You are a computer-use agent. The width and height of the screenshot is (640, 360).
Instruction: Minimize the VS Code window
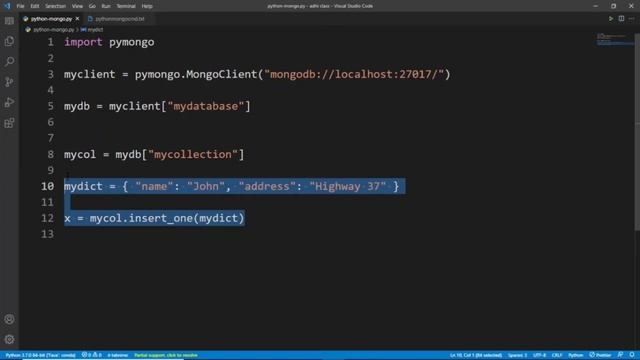[596, 6]
